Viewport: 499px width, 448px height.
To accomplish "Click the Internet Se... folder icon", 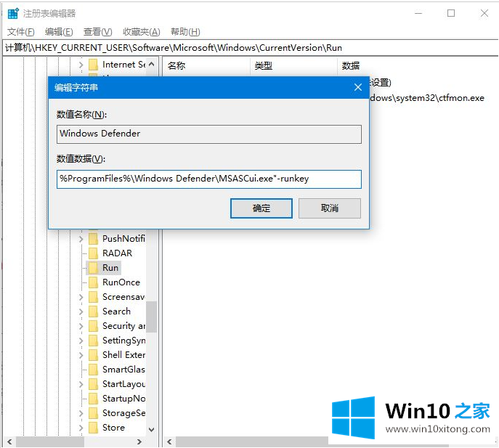I will tap(93, 65).
